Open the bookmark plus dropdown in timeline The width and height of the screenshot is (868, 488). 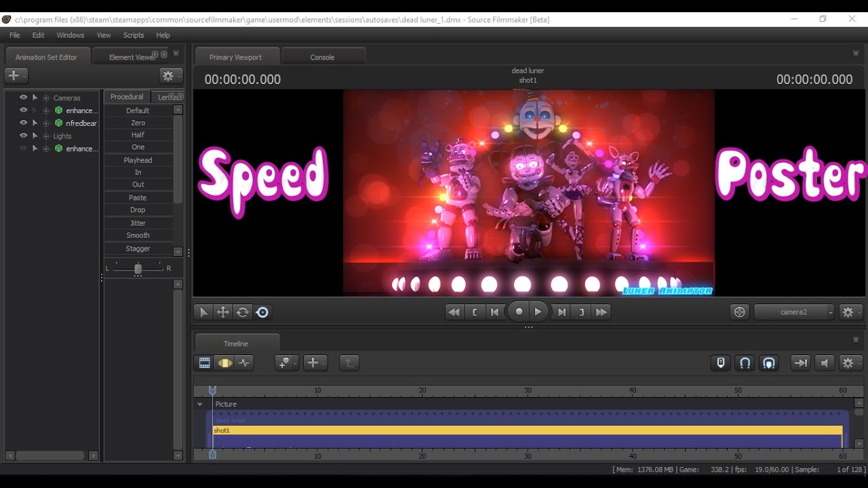click(x=286, y=363)
